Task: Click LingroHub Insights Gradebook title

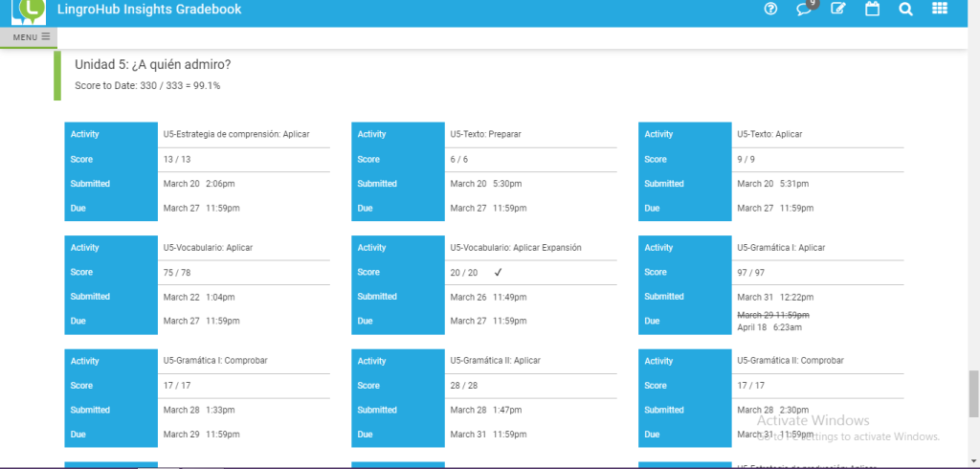Action: [149, 10]
